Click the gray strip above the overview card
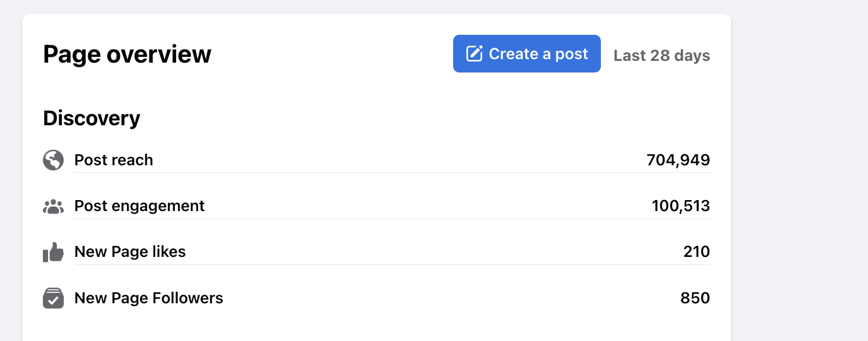Screen dimensions: 868x341 tap(377, 6)
